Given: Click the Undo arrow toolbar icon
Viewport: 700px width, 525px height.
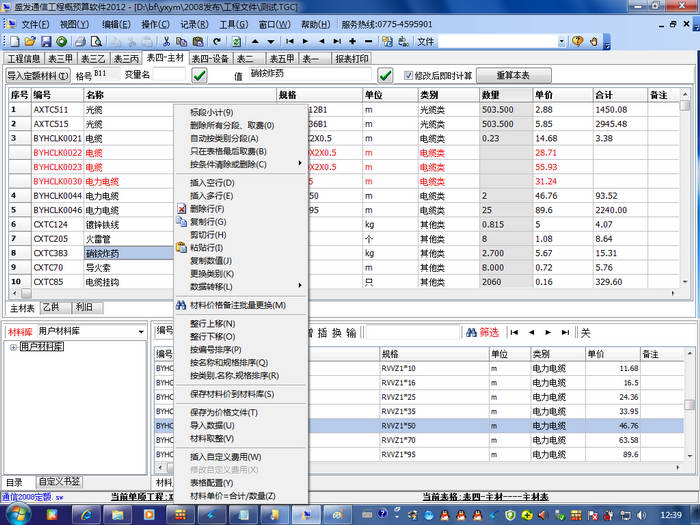Looking at the screenshot, I should 217,42.
